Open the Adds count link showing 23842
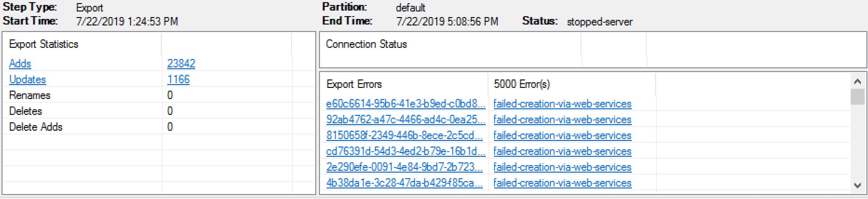868x199 pixels. pyautogui.click(x=181, y=63)
